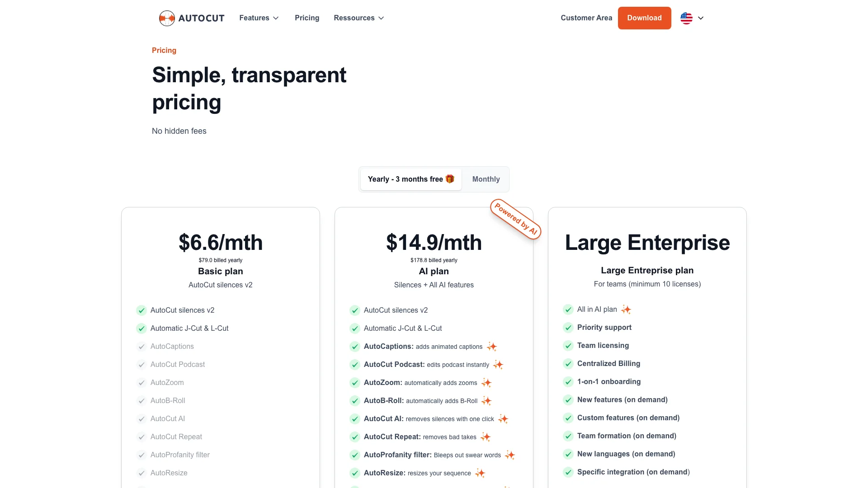The image size is (868, 488).
Task: Click 'AutoZoom: automatically adds zooms' feature
Action: pyautogui.click(x=420, y=383)
